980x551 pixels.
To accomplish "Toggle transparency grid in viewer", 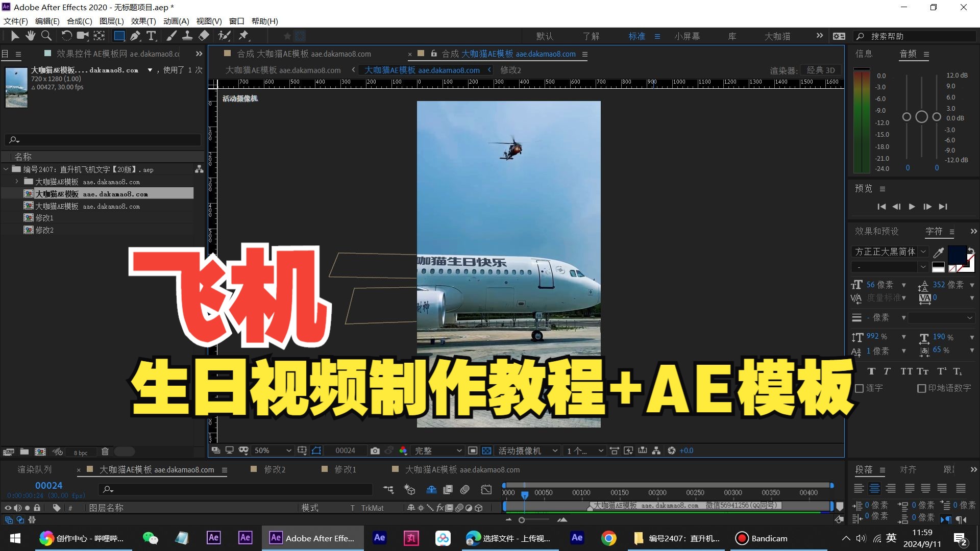I will 486,450.
